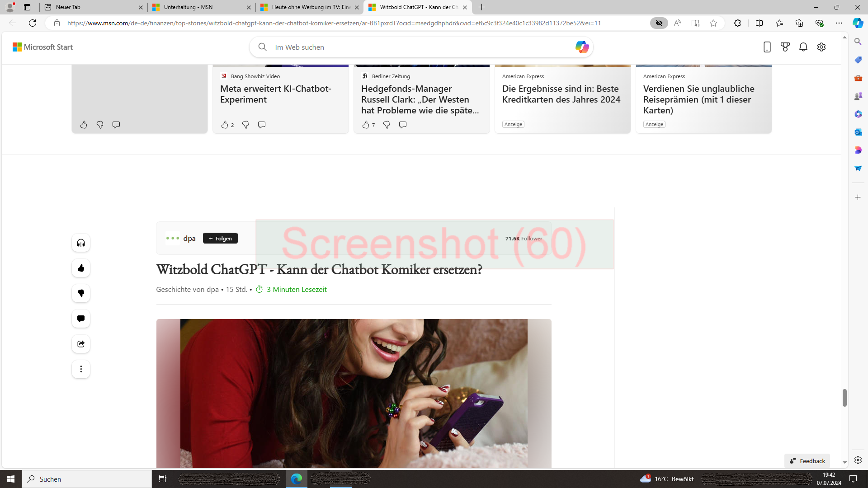Open article comments via speech bubble
This screenshot has width=868, height=488.
81,319
